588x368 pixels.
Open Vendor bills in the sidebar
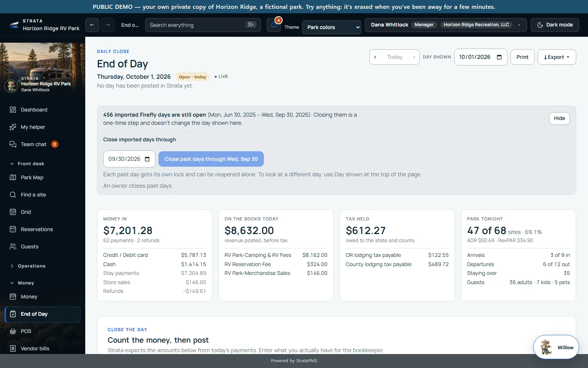coord(43,348)
